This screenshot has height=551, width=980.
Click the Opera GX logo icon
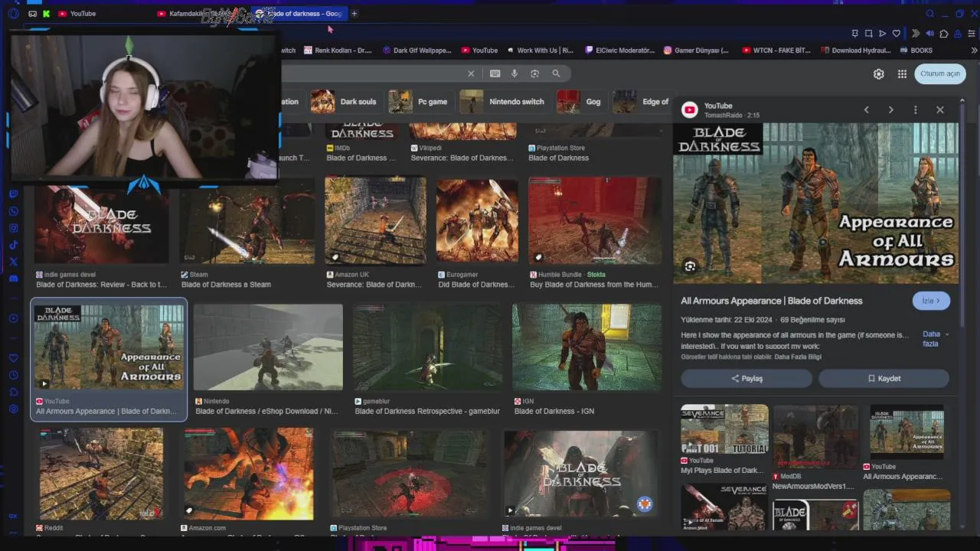tap(13, 14)
